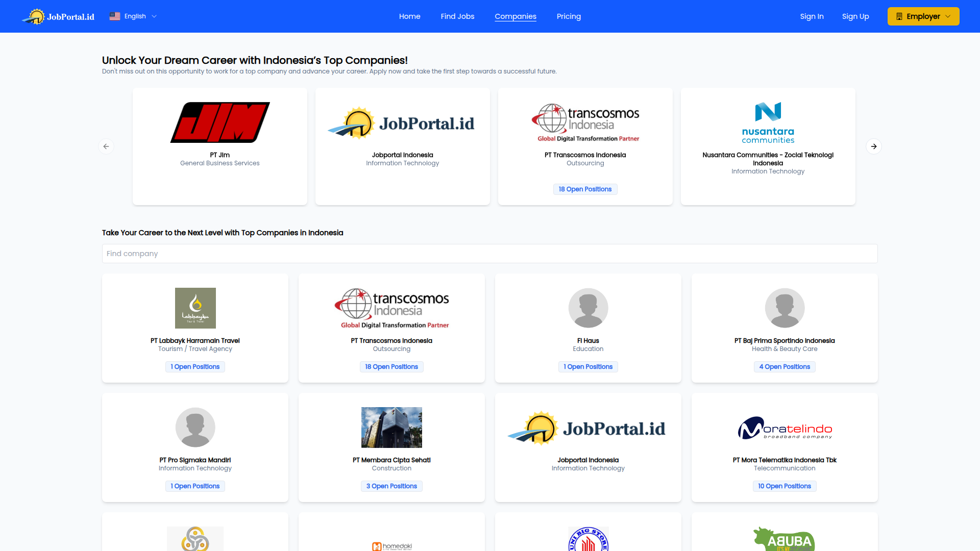The image size is (980, 551).
Task: Open the Employer dropdown button
Action: pos(923,16)
